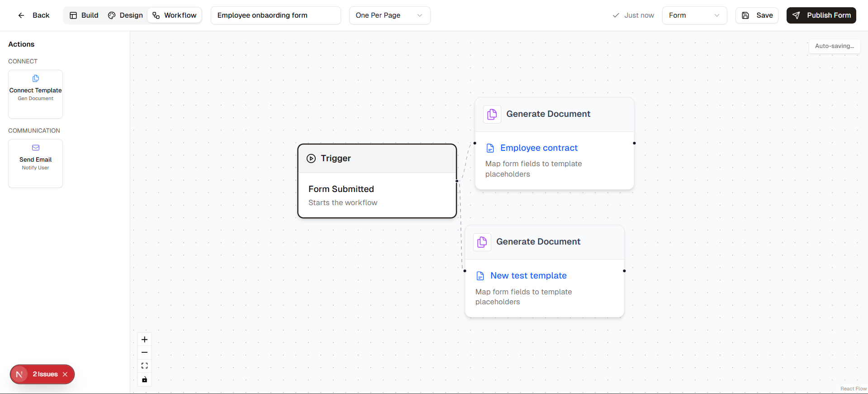Click the fit view icon
Screen dimensions: 868x394
pyautogui.click(x=144, y=366)
